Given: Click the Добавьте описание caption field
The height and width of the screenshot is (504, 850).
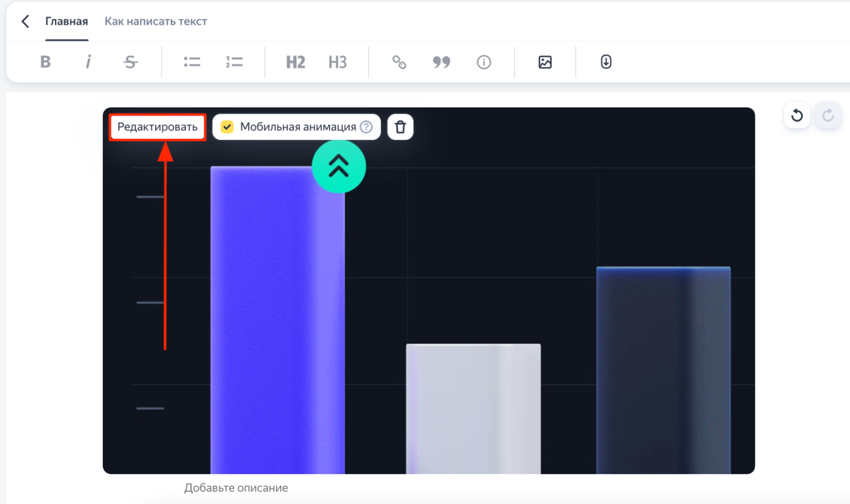Looking at the screenshot, I should click(x=236, y=488).
